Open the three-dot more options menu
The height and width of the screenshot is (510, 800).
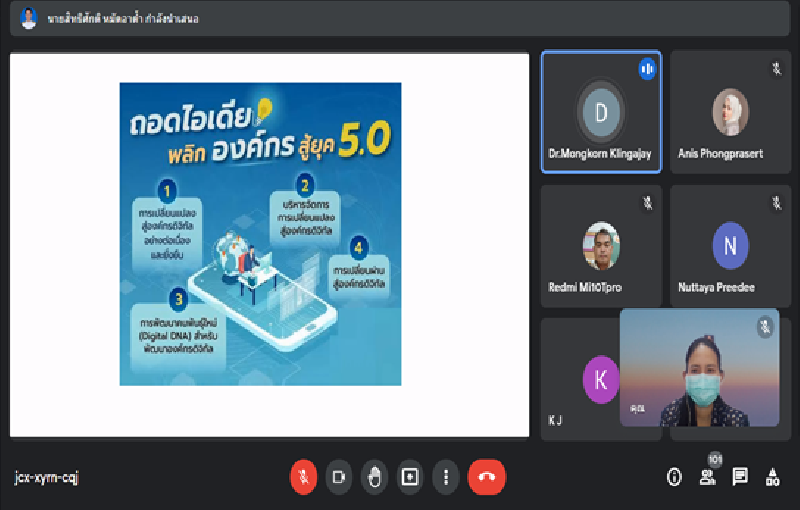[445, 477]
